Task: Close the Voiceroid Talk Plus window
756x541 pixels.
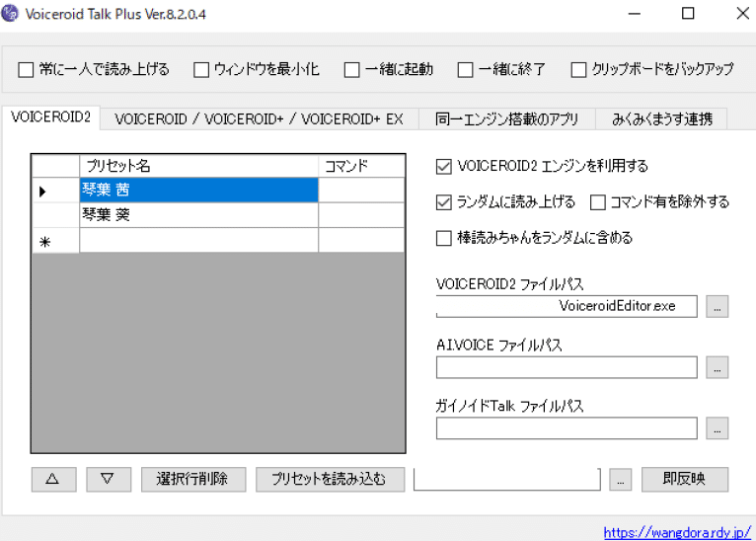Action: coord(743,14)
